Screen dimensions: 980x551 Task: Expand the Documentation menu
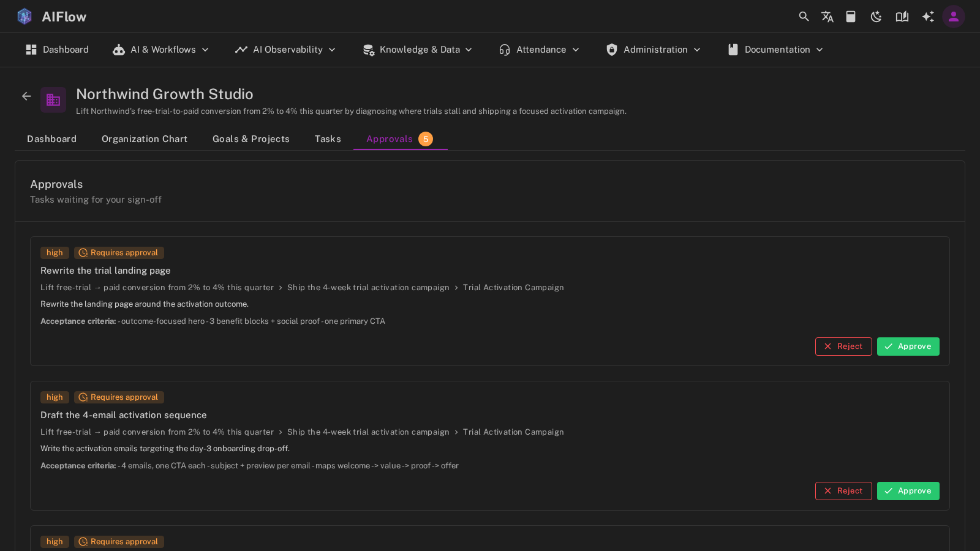(775, 50)
